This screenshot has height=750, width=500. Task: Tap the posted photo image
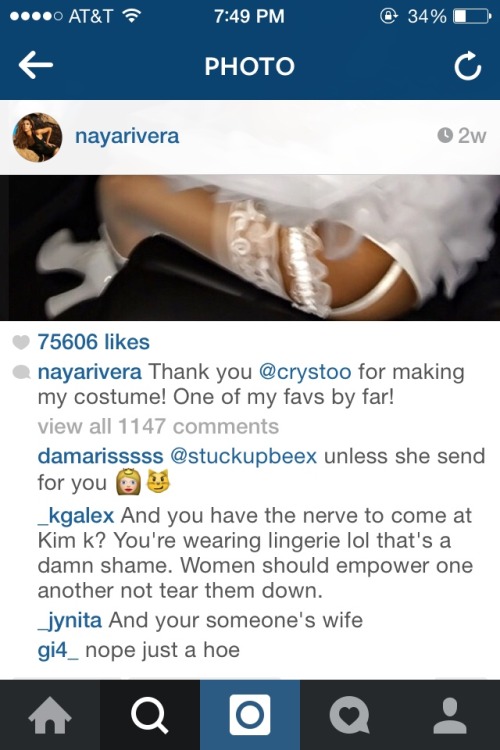pyautogui.click(x=250, y=247)
